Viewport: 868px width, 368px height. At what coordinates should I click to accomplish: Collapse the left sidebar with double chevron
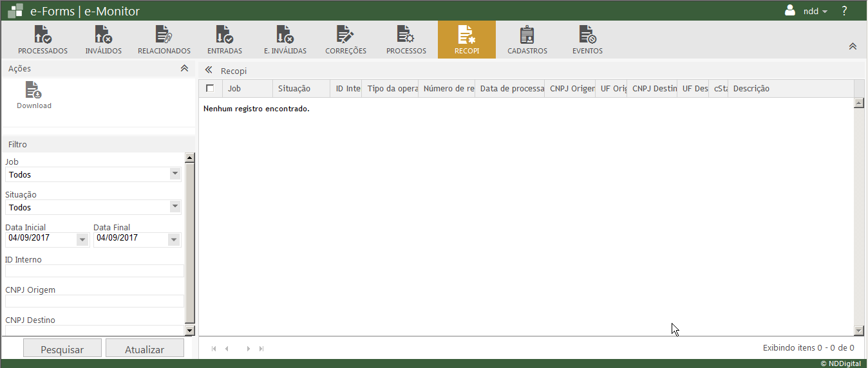208,70
